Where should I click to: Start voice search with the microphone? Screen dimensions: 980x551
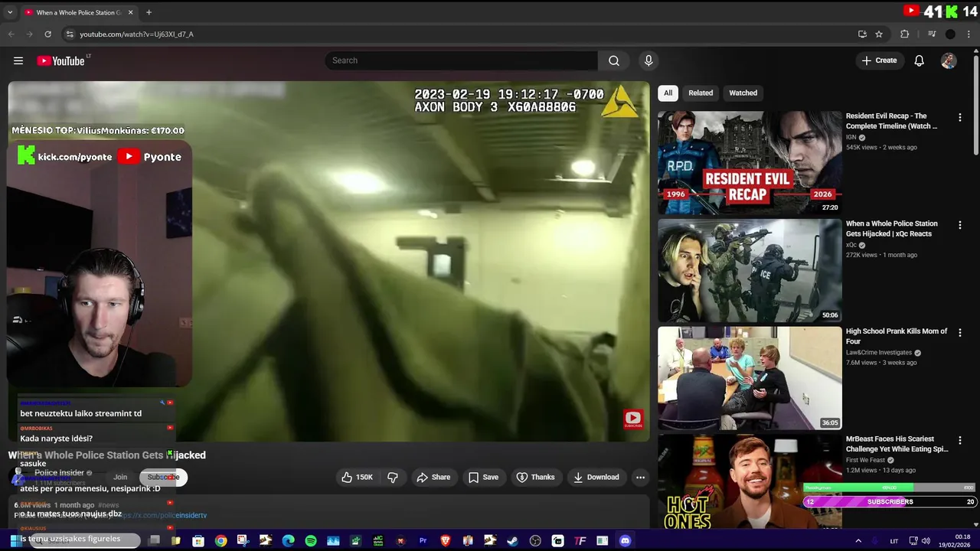648,60
